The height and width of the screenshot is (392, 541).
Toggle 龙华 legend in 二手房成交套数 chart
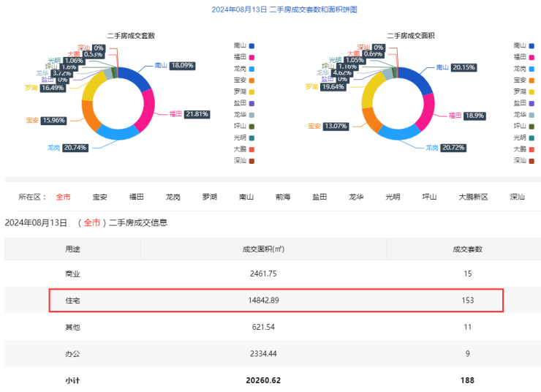pos(244,115)
